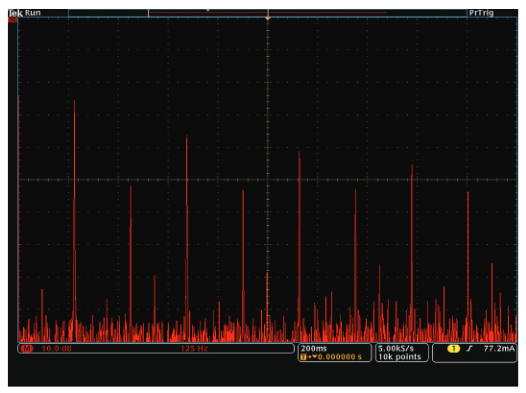Image resolution: width=526 pixels, height=393 pixels.
Task: Click the 200ms horizontal scale readout
Action: [314, 348]
